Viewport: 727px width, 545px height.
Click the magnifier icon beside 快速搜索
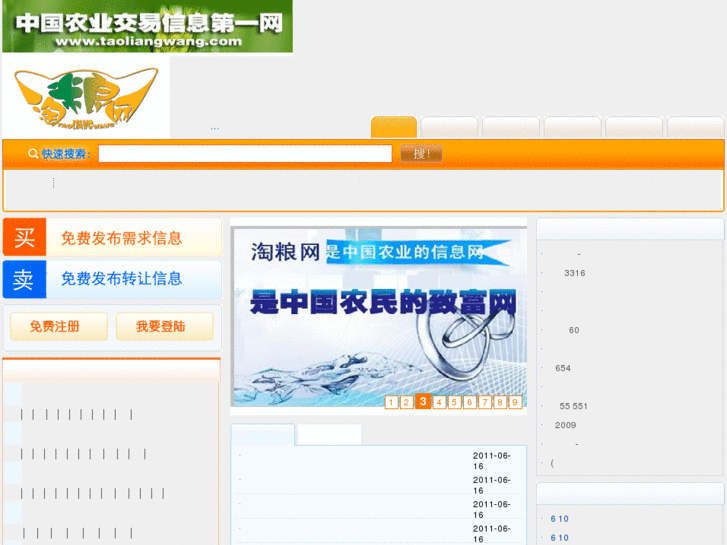point(33,154)
